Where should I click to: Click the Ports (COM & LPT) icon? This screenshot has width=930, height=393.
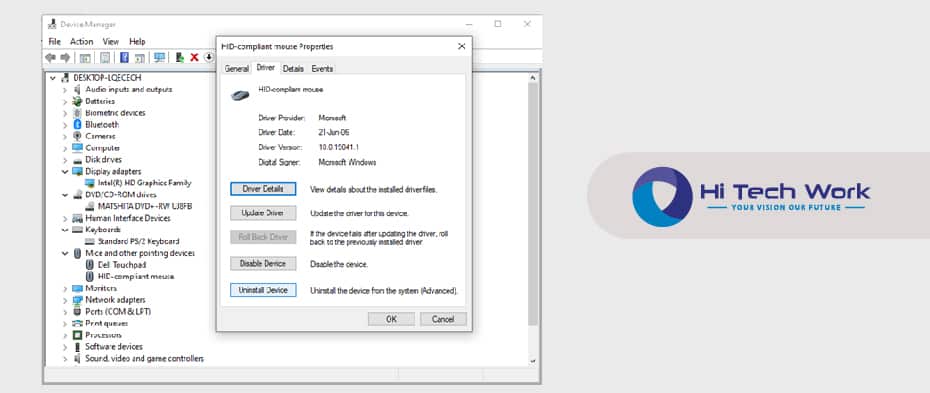[x=77, y=312]
